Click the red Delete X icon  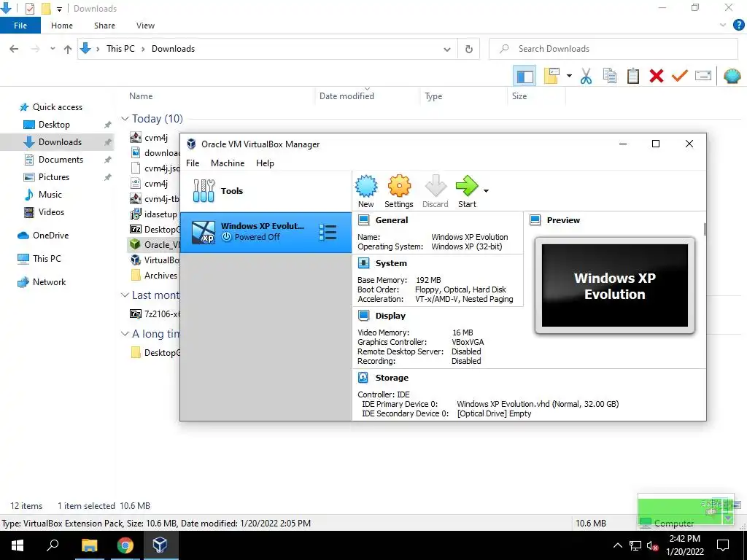pyautogui.click(x=656, y=76)
